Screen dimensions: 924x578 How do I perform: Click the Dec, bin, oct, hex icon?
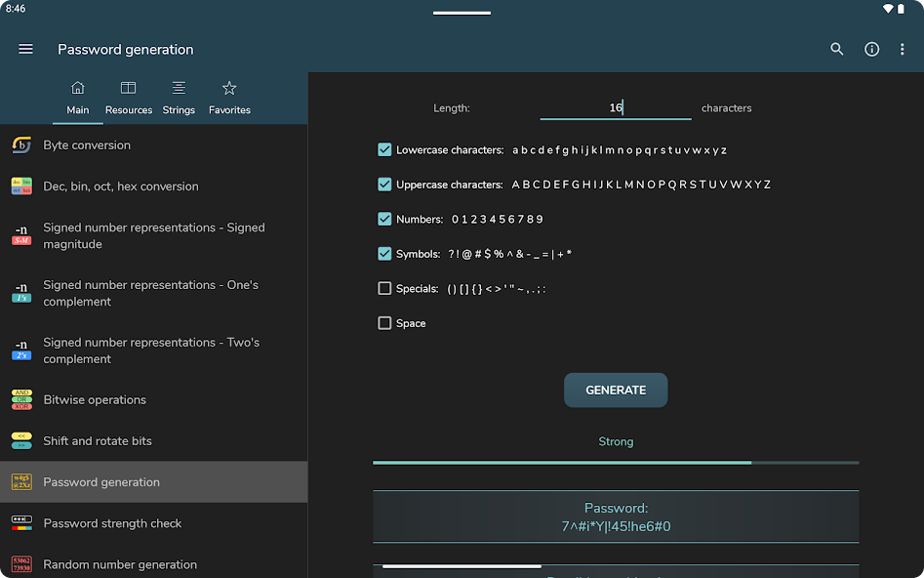(x=21, y=186)
